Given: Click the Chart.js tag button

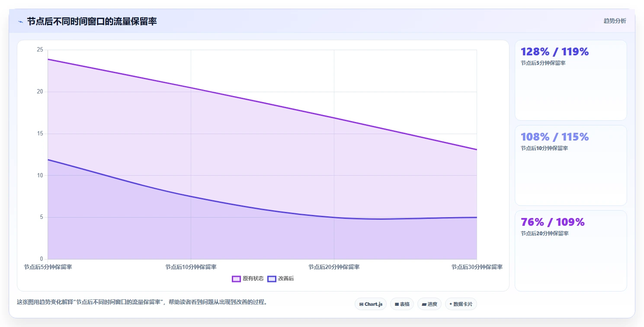Looking at the screenshot, I should [371, 304].
